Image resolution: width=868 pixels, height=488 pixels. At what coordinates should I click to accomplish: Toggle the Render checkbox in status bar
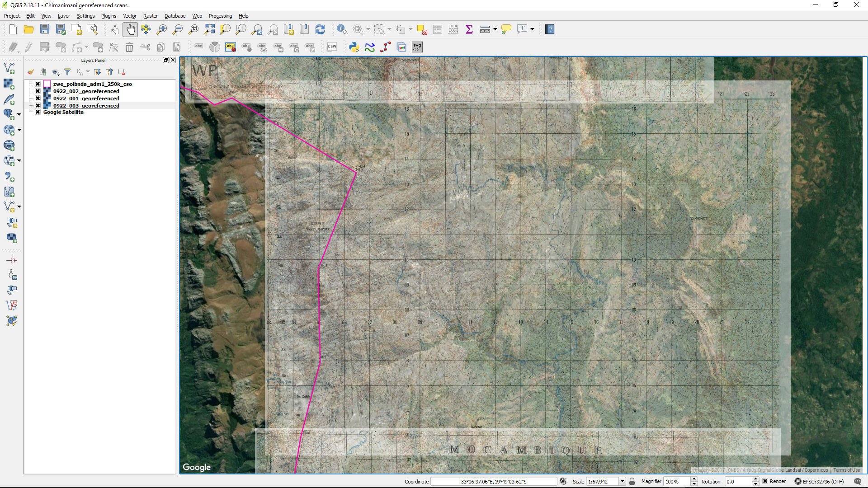[x=765, y=481]
